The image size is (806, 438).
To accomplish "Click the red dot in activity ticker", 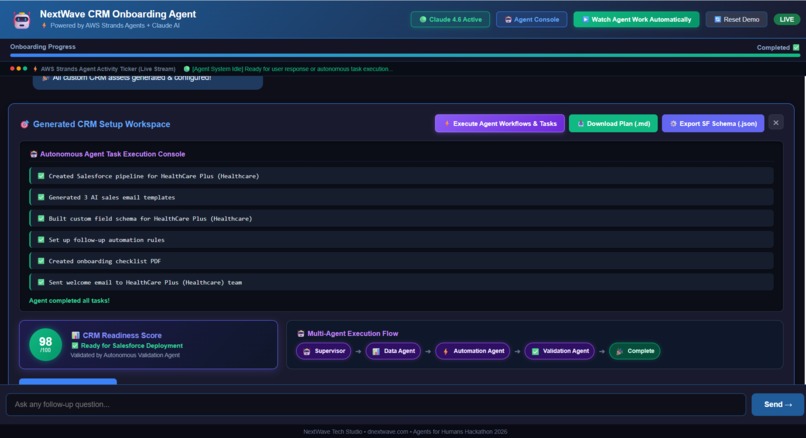I will [12, 68].
